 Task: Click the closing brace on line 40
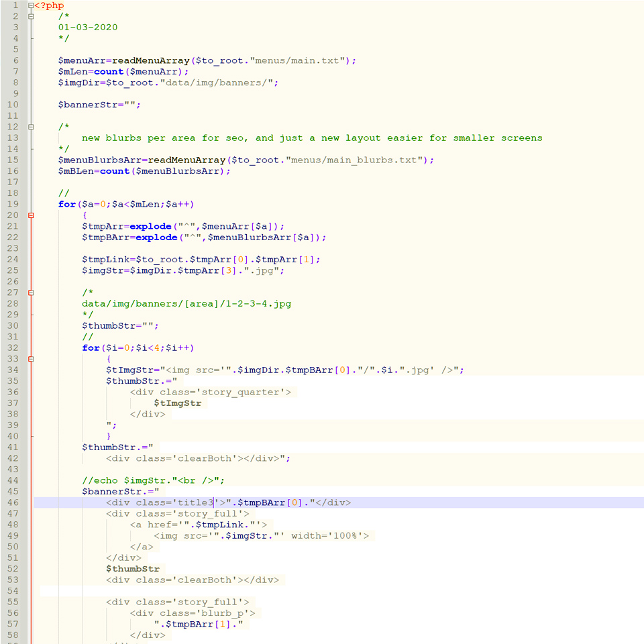(109, 436)
